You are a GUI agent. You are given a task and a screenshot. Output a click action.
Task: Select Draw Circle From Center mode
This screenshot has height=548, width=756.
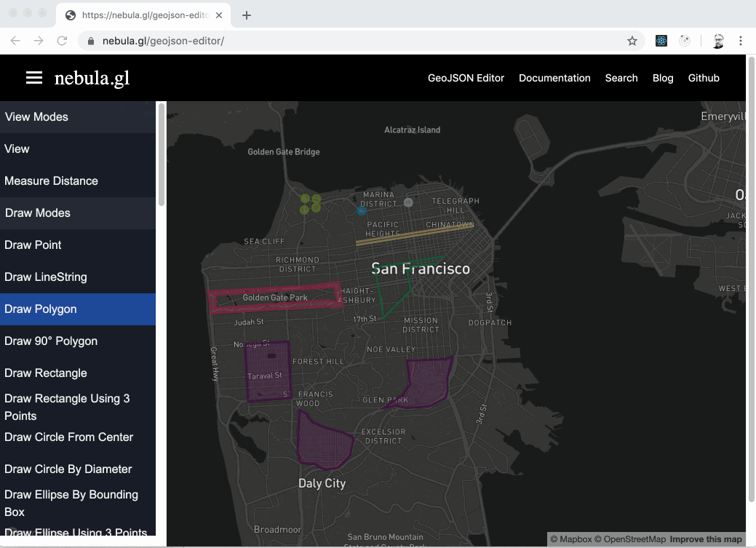(x=78, y=437)
